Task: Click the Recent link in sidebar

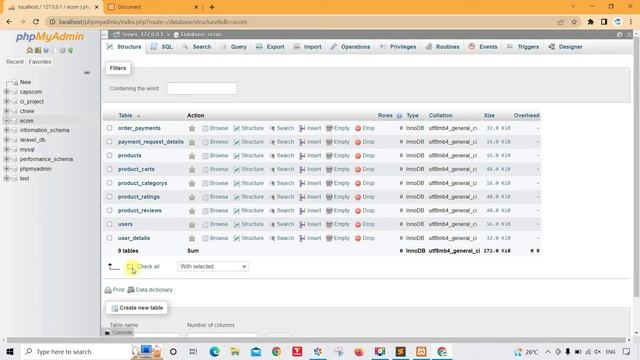Action: click(x=15, y=62)
